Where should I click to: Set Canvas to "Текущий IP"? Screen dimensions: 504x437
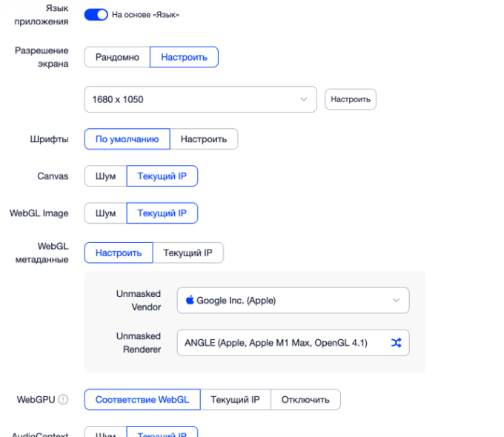pos(162,176)
